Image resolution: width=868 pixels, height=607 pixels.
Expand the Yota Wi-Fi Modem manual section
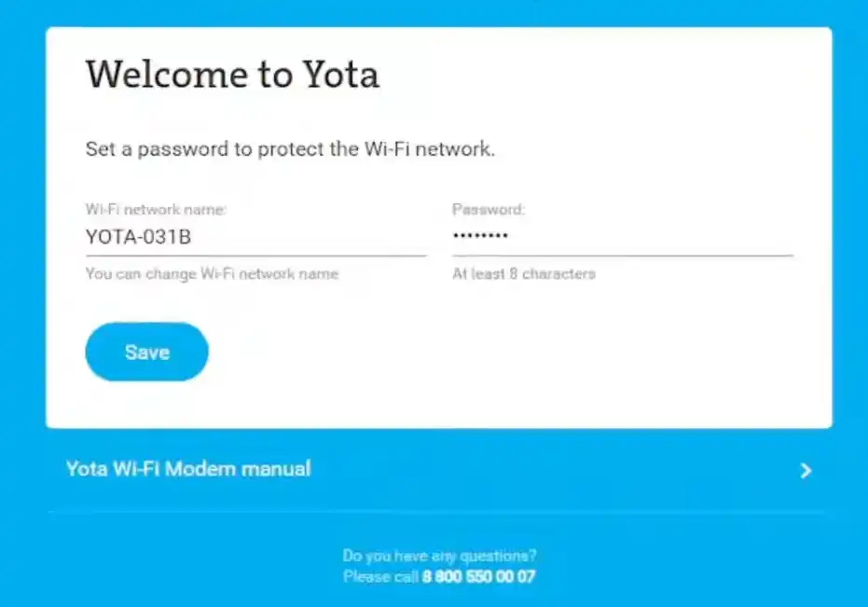coord(186,469)
